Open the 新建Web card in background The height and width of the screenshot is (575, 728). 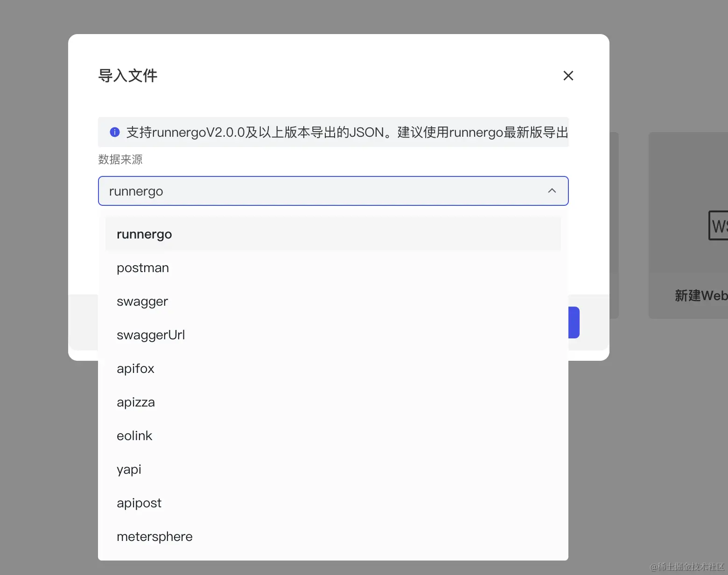pyautogui.click(x=688, y=225)
